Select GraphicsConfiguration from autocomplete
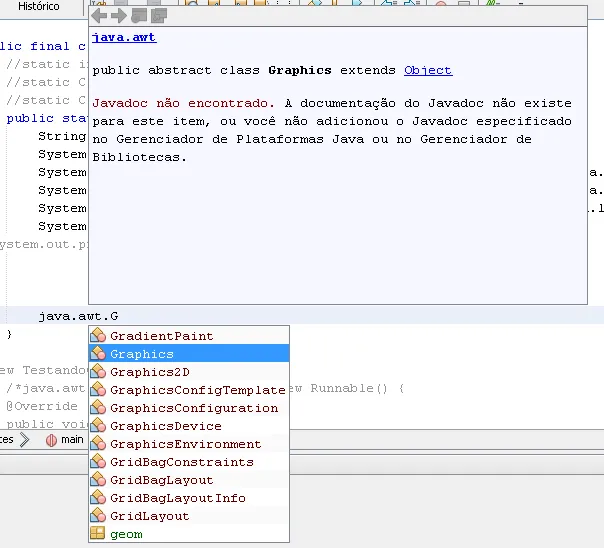The image size is (604, 548). tap(194, 408)
